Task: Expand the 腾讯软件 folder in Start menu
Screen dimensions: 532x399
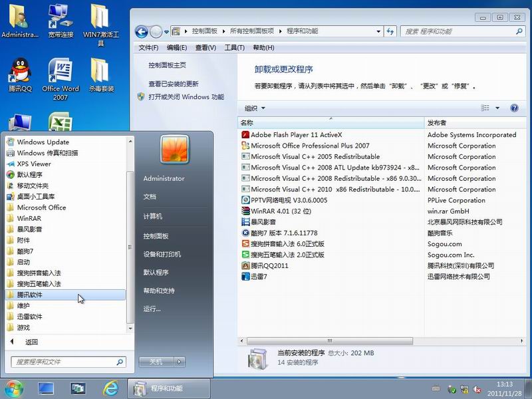Action: pos(65,295)
